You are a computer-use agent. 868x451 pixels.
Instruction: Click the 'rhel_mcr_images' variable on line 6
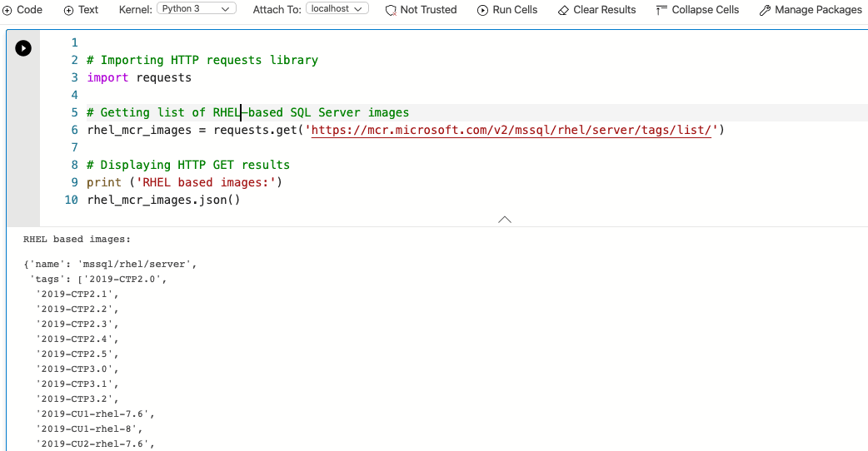tap(139, 130)
